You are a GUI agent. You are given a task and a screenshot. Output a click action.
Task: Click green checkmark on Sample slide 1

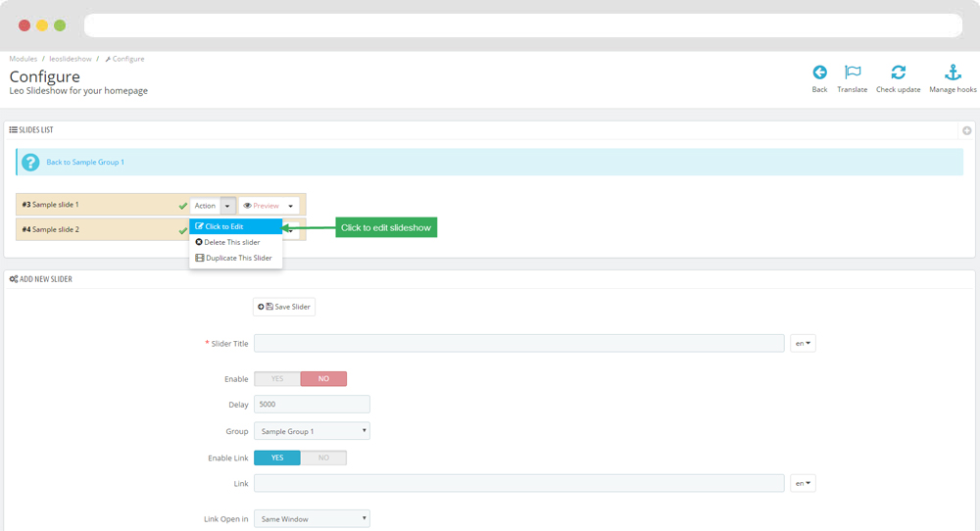(182, 206)
